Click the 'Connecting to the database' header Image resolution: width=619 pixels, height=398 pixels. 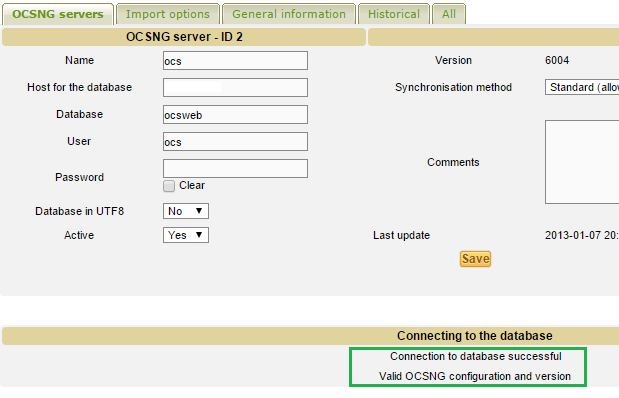tap(475, 336)
